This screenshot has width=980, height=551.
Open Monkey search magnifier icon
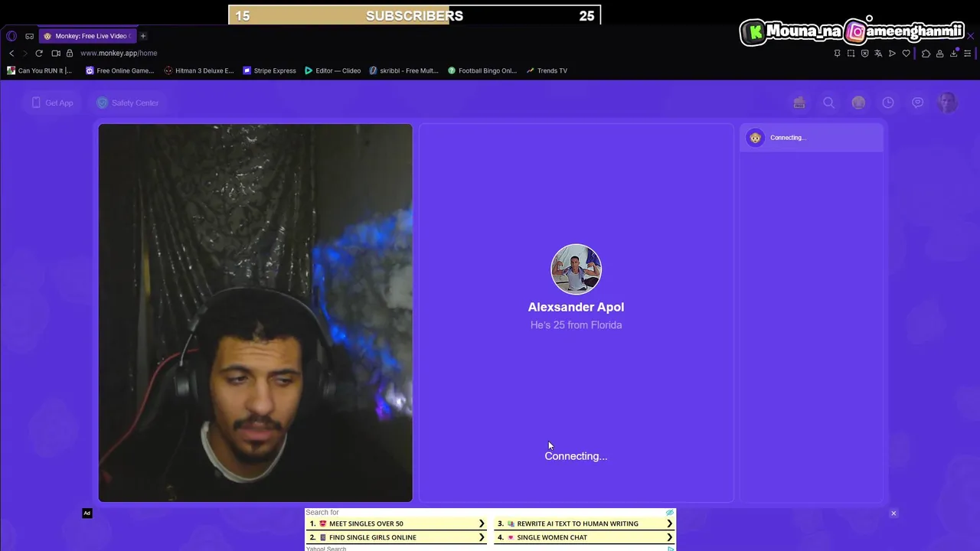pos(828,103)
